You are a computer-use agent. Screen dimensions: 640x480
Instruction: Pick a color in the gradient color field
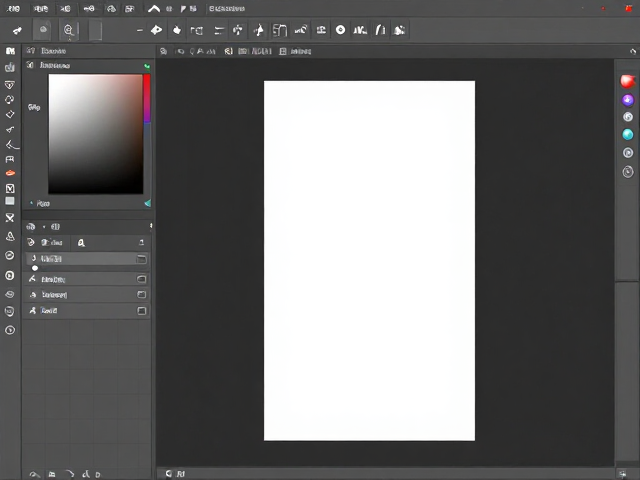click(96, 134)
